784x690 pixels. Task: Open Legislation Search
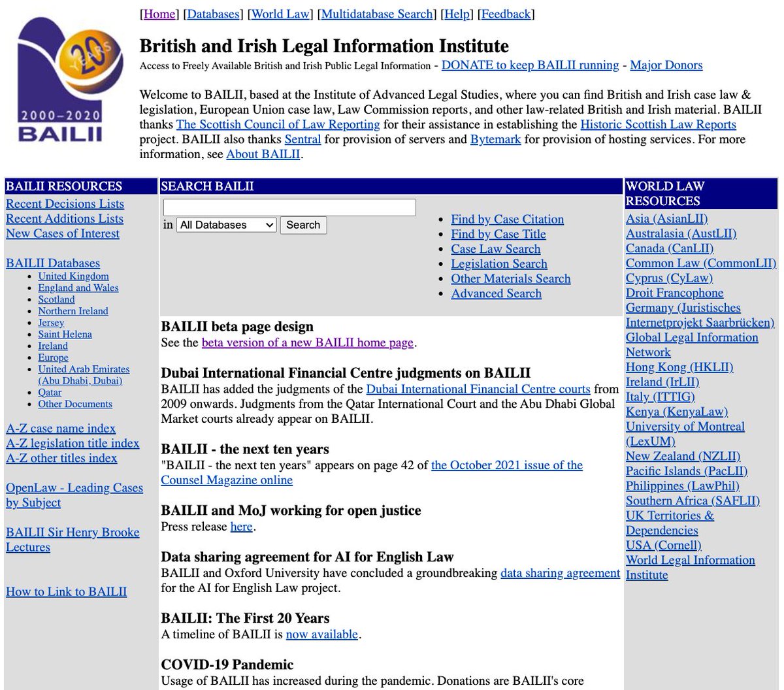coord(499,264)
